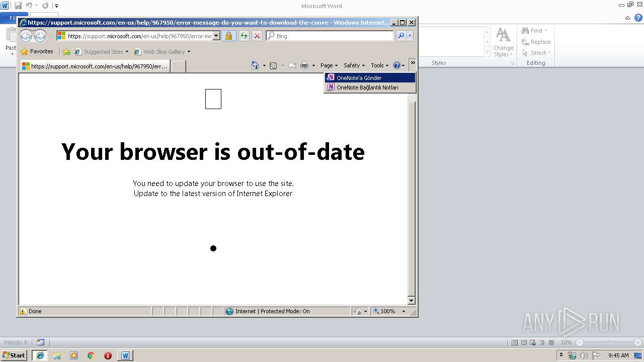Open Opera from the taskbar
644x362 pixels.
pos(108,355)
